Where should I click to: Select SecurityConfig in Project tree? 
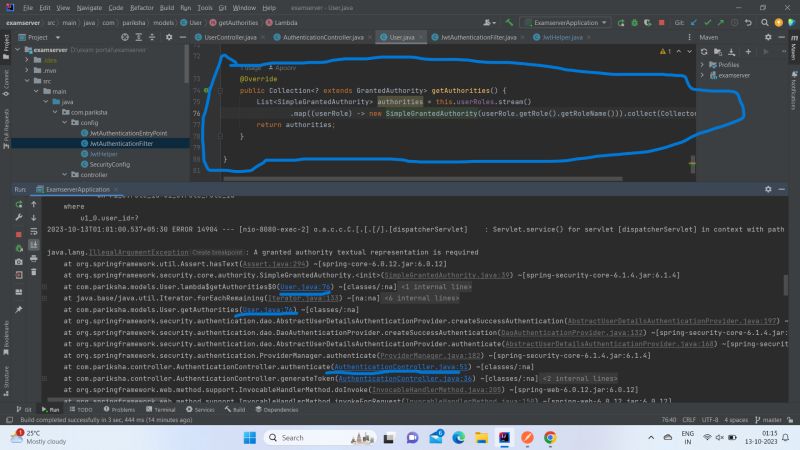(x=110, y=164)
